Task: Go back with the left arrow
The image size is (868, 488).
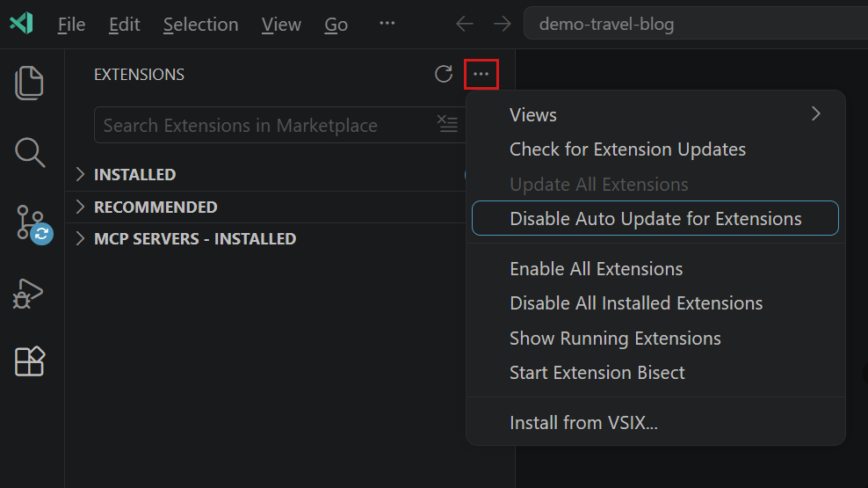Action: 465,24
